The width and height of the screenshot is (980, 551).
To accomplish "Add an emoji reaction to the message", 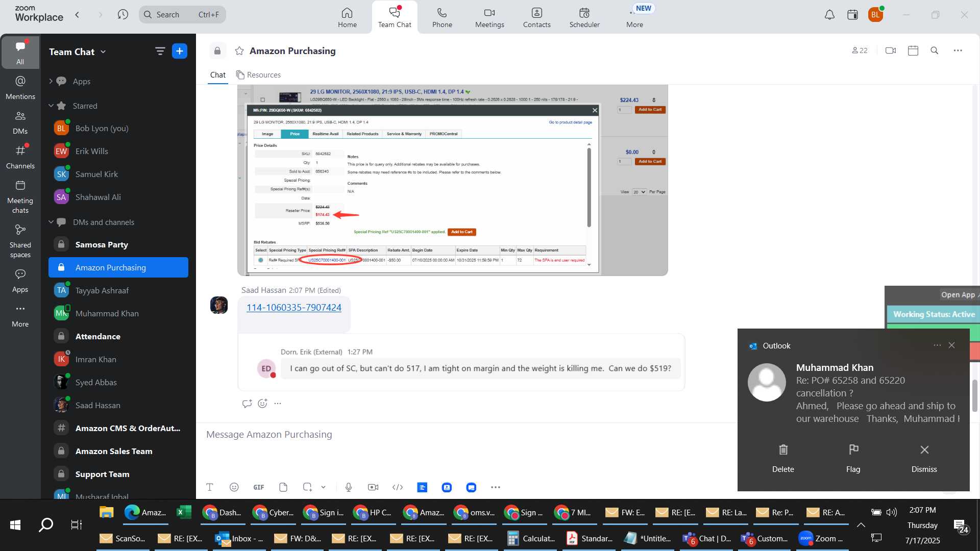I will click(x=262, y=404).
